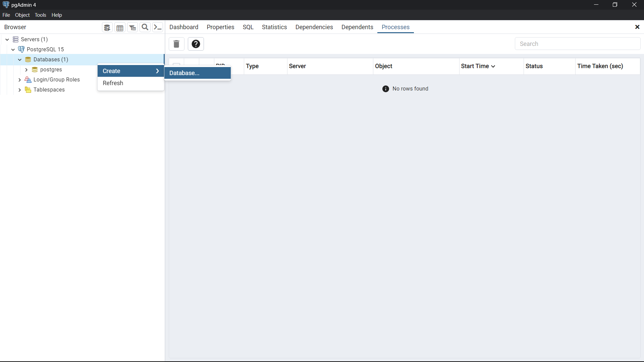This screenshot has height=362, width=644.
Task: Expand the Tablespaces node
Action: (20, 90)
